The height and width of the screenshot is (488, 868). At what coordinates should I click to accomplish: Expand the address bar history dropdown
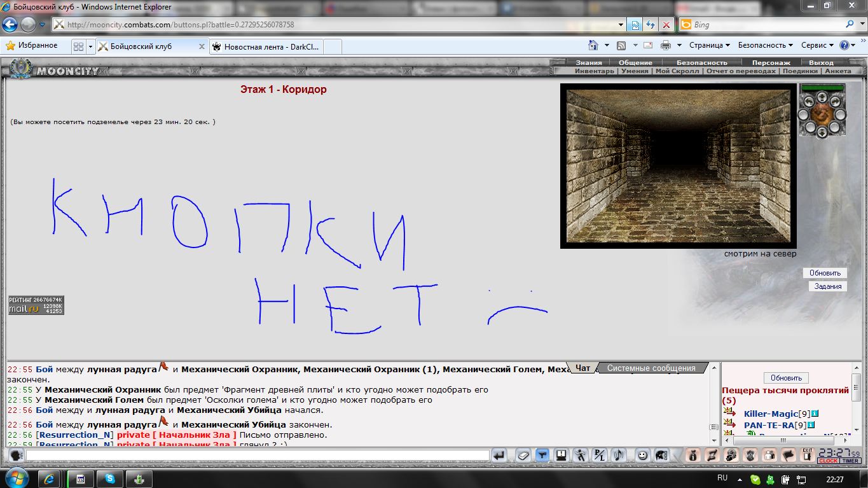point(621,25)
